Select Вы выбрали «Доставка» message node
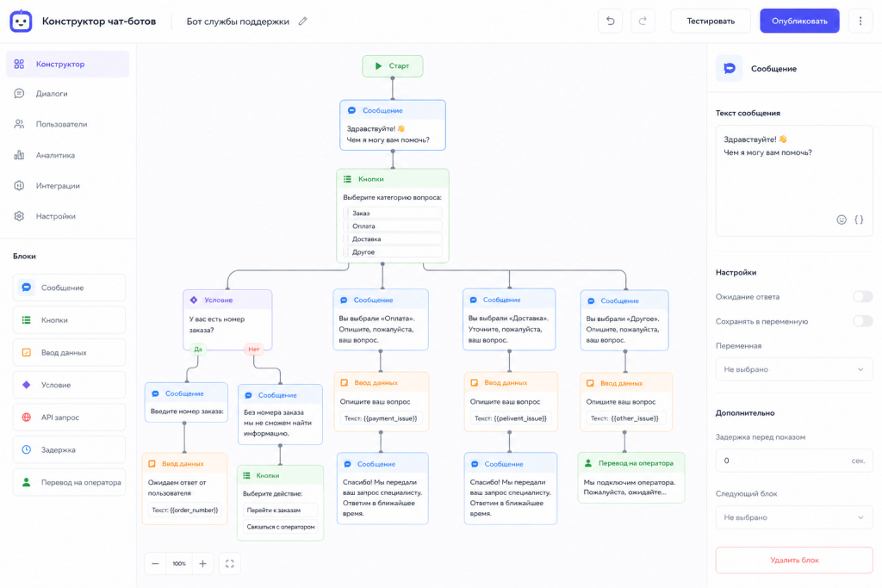882x588 pixels. [x=509, y=319]
